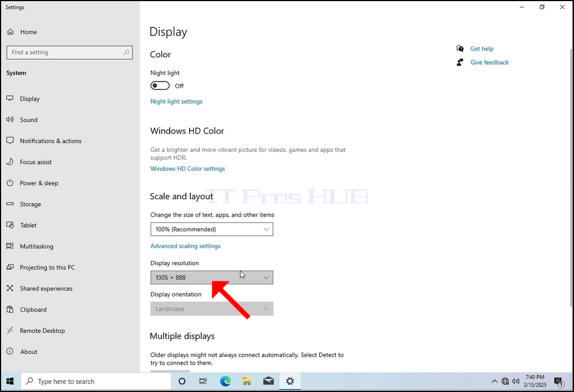
Task: Click the Get help chat icon
Action: (x=460, y=49)
